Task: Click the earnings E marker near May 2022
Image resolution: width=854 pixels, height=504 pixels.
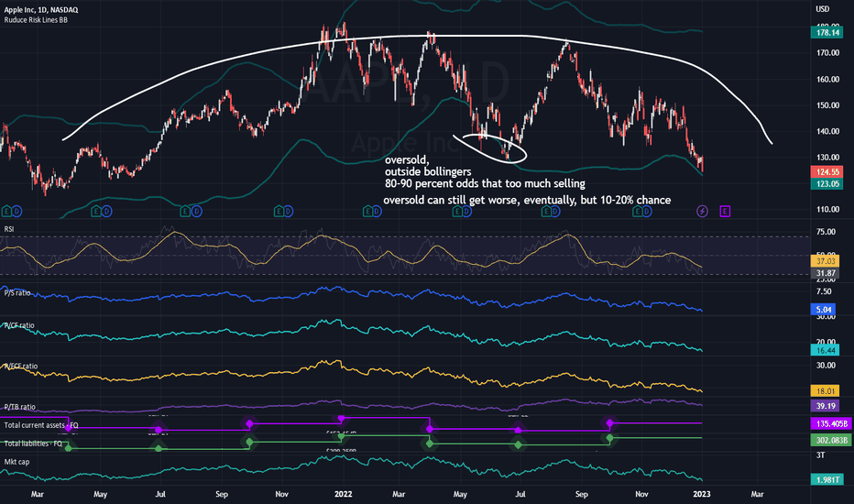Action: 458,211
